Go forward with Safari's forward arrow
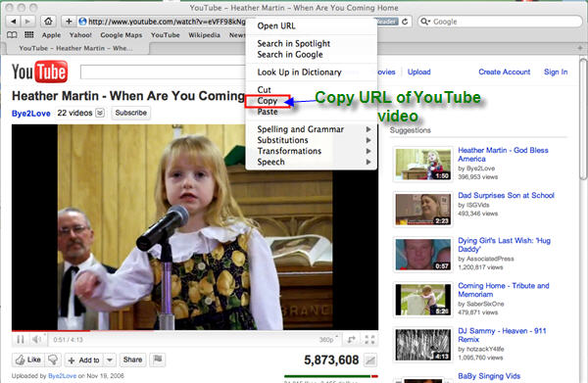The image size is (588, 383). coord(27,22)
